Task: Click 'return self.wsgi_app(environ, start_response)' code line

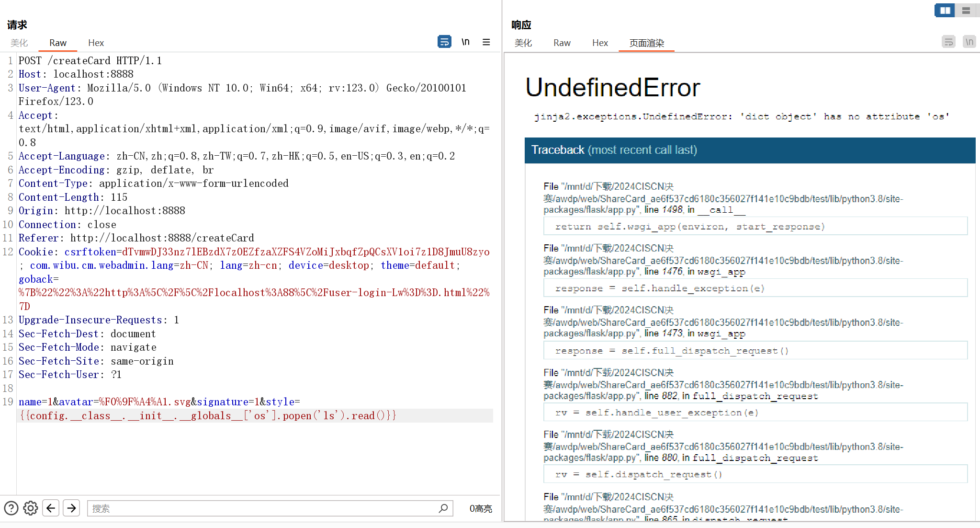Action: (x=755, y=226)
